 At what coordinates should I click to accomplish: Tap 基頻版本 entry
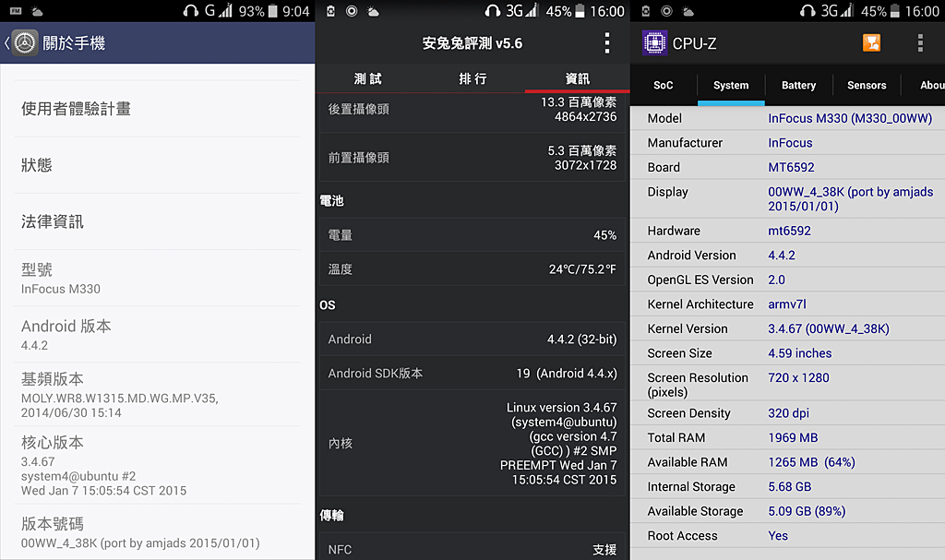point(157,395)
